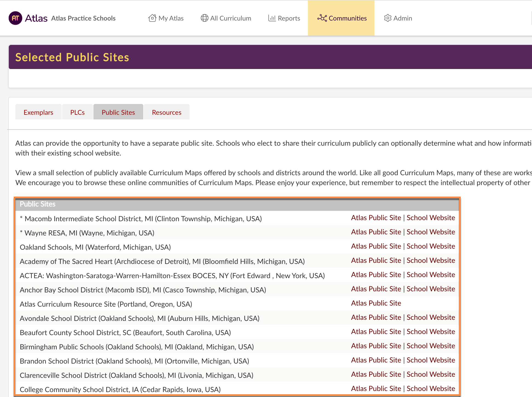
Task: Visit School Website for Academy of Sacred Heart
Action: point(431,260)
